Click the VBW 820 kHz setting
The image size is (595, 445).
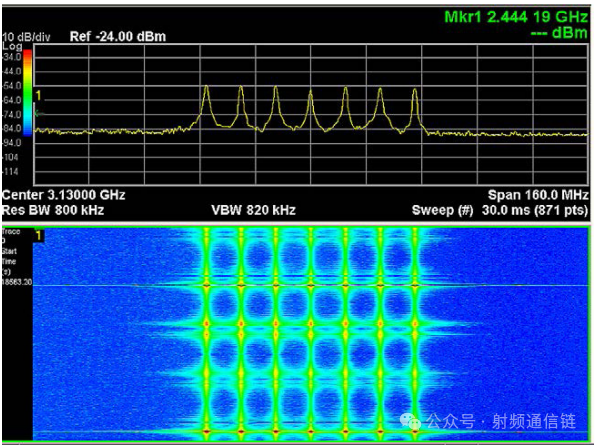[x=253, y=210]
